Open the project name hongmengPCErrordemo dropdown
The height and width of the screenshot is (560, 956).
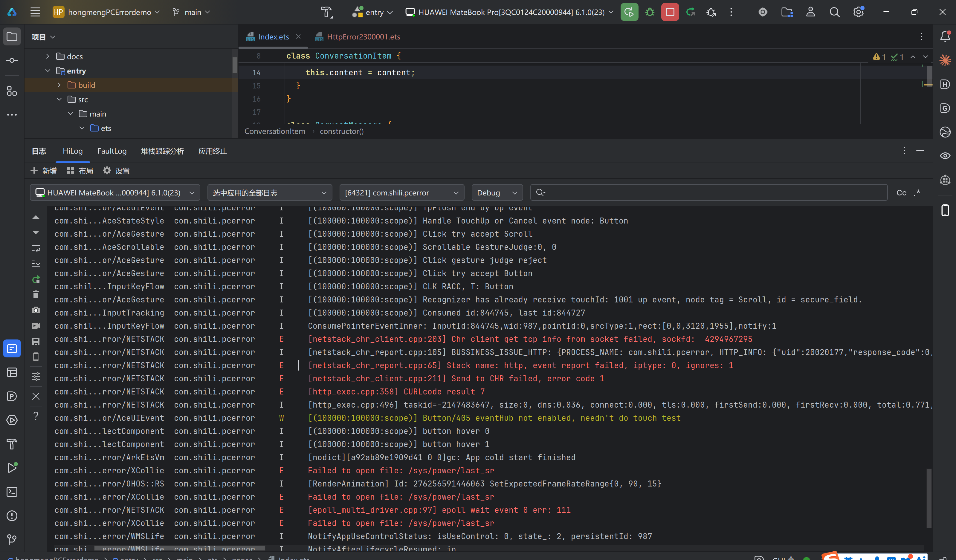pos(106,12)
